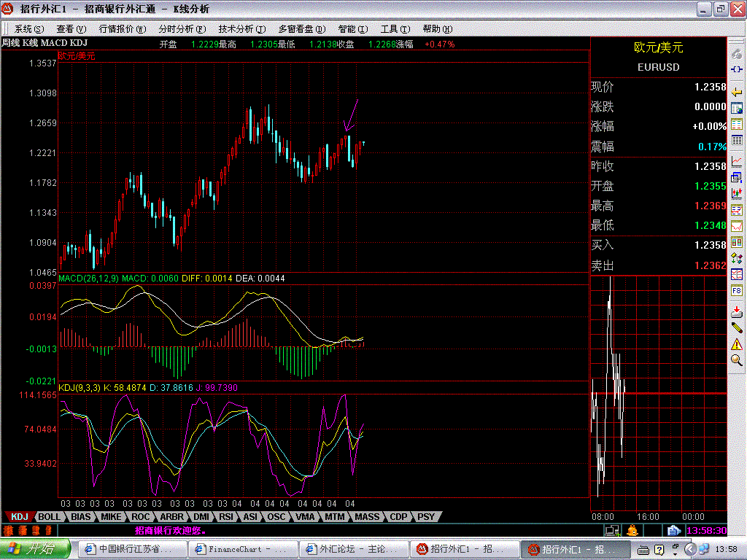Open the 分时分析(F) menu
Viewport: 747px width, 560px height.
[182, 29]
